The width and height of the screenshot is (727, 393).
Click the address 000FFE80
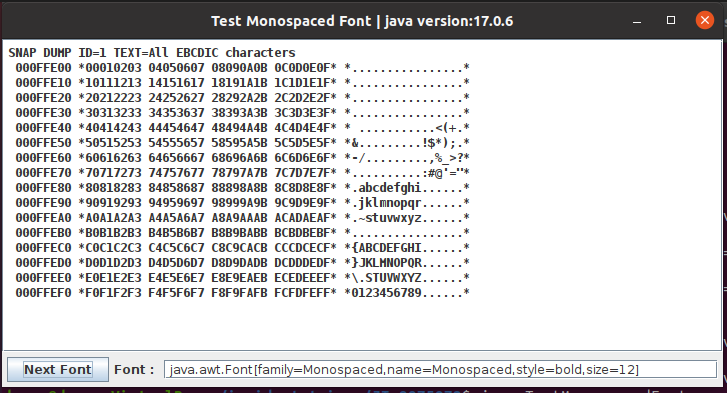(44, 188)
